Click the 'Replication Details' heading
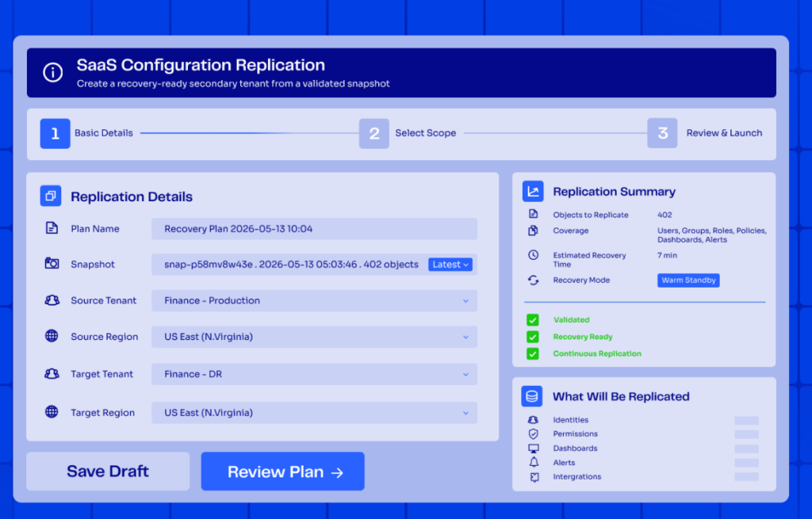The width and height of the screenshot is (812, 519). click(x=132, y=197)
